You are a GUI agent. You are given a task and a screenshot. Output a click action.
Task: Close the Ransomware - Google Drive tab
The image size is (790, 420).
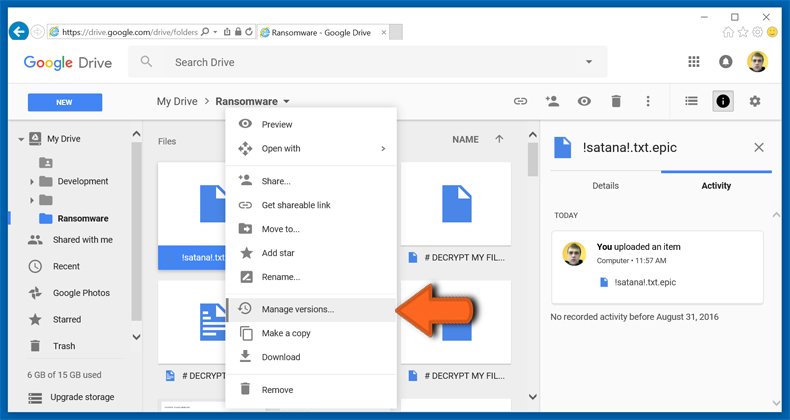(x=384, y=32)
